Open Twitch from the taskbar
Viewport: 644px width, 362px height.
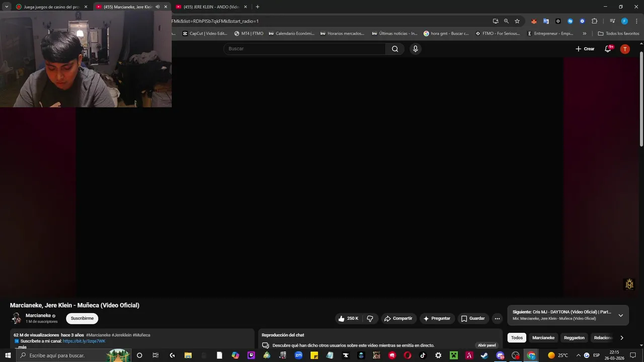(x=251, y=355)
